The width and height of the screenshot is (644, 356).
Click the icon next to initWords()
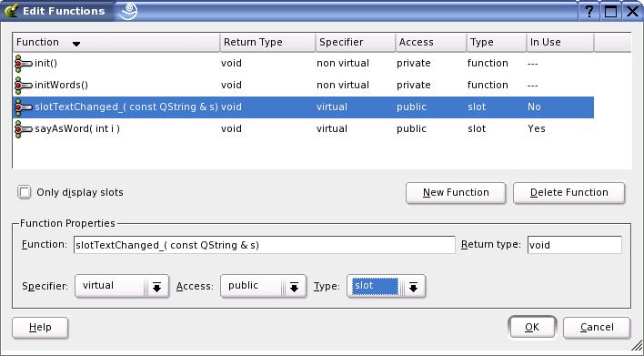tap(24, 85)
